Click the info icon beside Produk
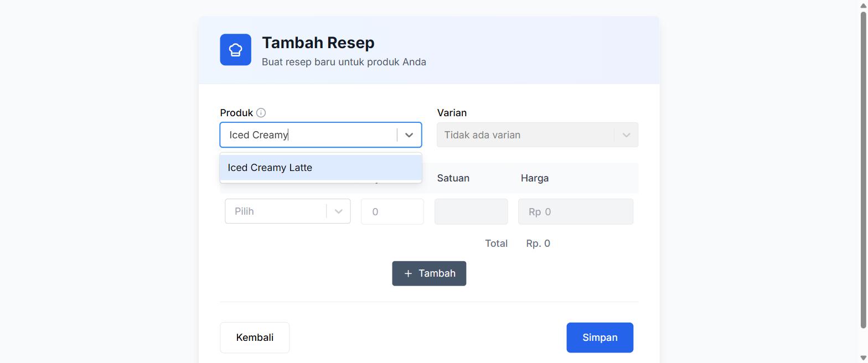 click(x=261, y=113)
